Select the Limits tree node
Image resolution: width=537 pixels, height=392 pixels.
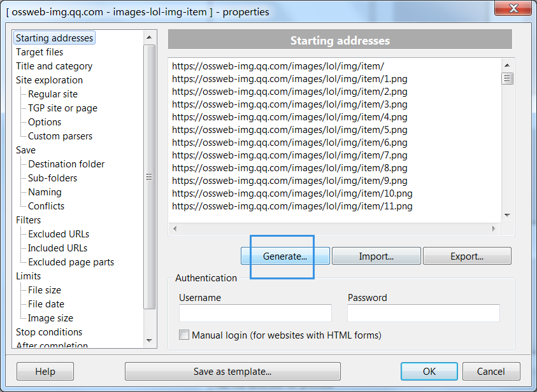coord(29,276)
